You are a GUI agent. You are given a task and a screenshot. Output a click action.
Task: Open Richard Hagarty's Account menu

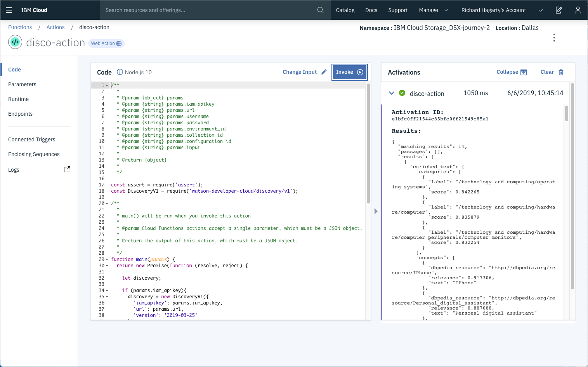coord(493,10)
